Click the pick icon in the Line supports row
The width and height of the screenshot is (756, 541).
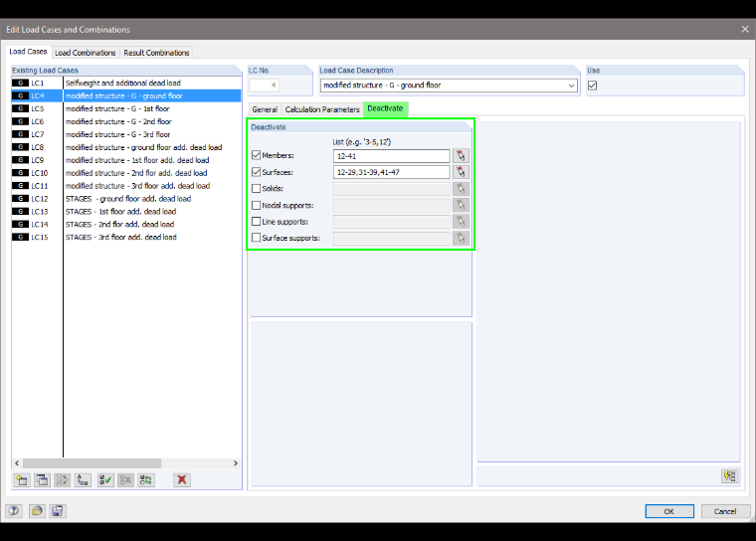(x=461, y=222)
